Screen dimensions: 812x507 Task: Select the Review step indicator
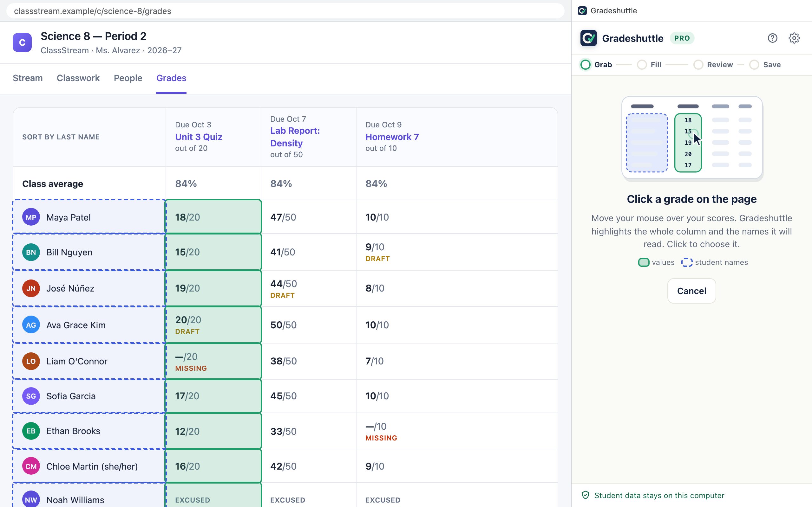click(x=713, y=65)
